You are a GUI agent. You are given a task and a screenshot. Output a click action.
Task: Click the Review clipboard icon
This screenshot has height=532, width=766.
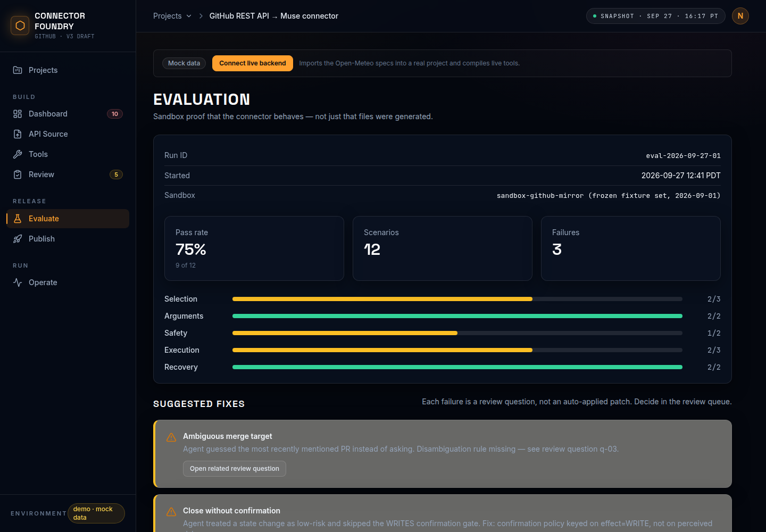(18, 174)
